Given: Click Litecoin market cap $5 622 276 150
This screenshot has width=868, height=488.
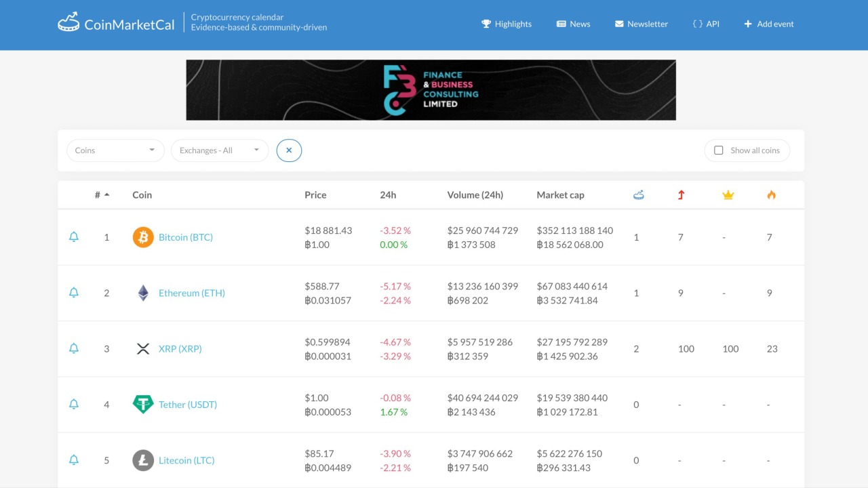Looking at the screenshot, I should click(x=570, y=453).
